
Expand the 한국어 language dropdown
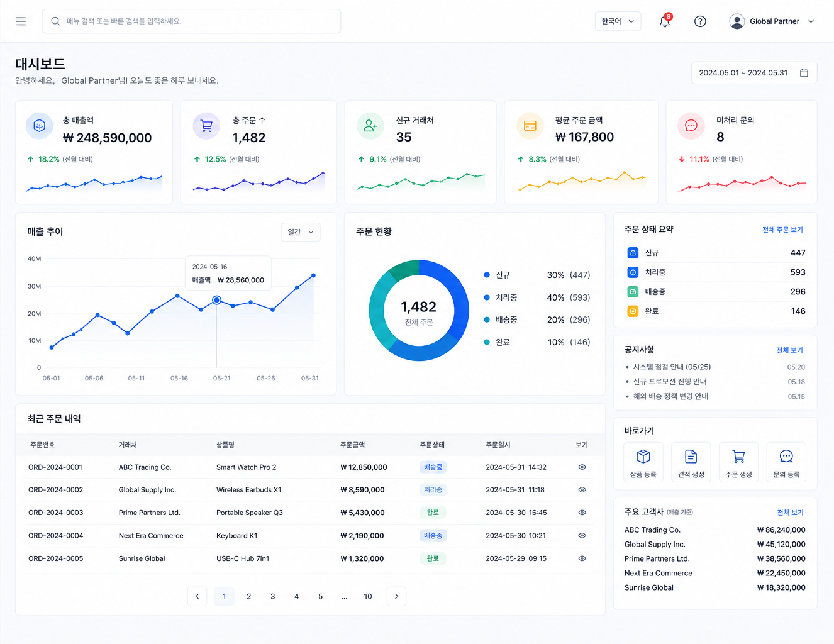tap(618, 21)
